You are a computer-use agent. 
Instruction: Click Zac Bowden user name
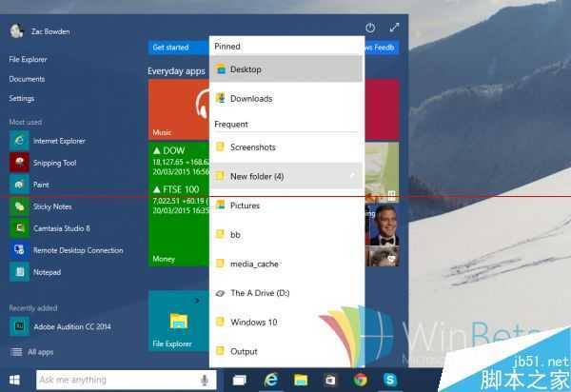click(x=50, y=31)
